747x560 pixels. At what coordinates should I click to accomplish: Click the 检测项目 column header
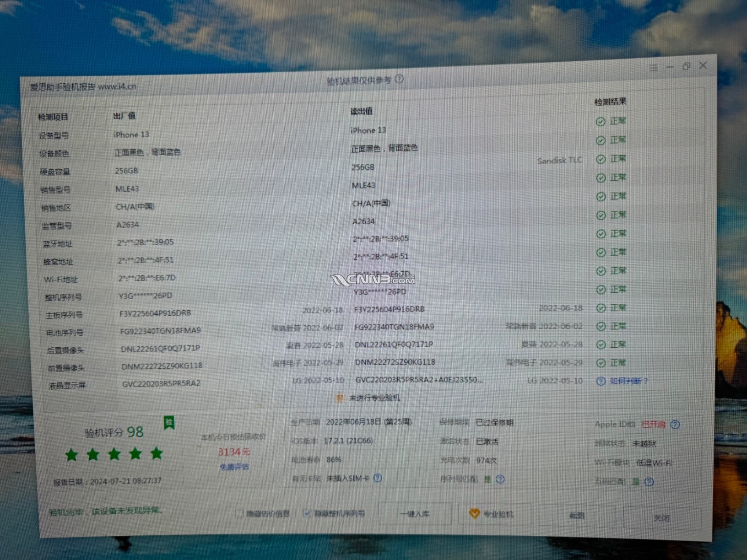(x=53, y=117)
